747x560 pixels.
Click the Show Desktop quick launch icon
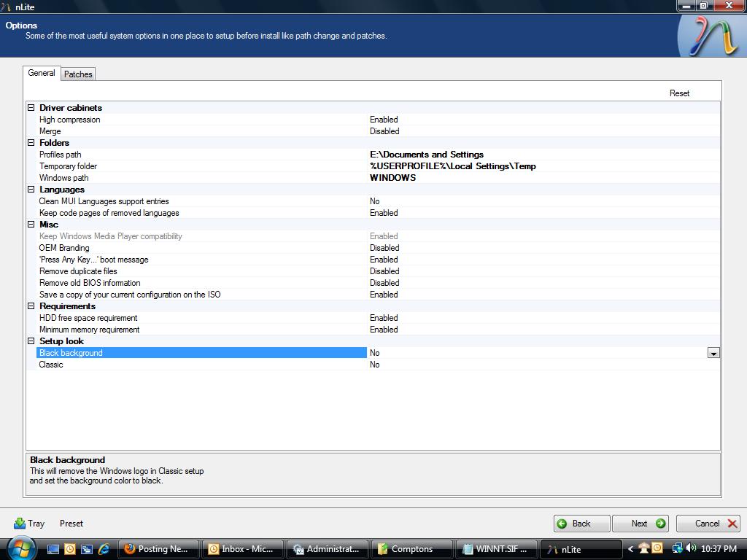pyautogui.click(x=53, y=549)
